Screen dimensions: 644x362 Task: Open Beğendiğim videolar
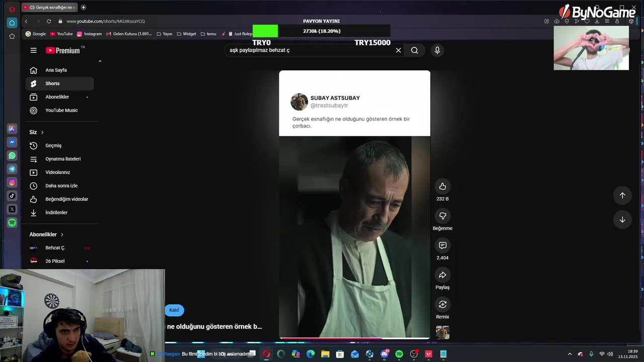(x=59, y=199)
